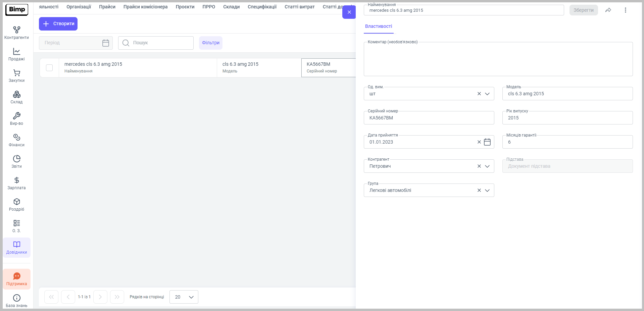Click the Створити button

click(x=58, y=24)
